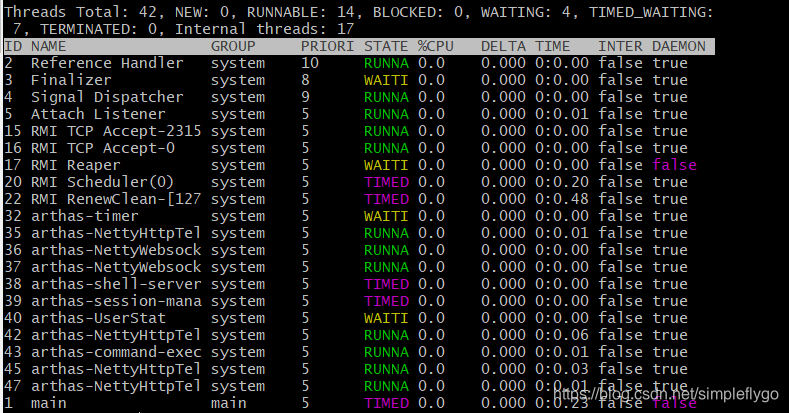The height and width of the screenshot is (413, 789).
Task: Select priority value 9 for Signal Dispatcher
Action: (x=305, y=98)
